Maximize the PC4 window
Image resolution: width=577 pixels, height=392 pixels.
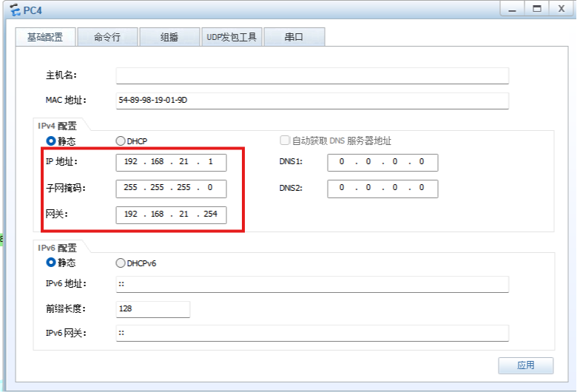tap(537, 9)
